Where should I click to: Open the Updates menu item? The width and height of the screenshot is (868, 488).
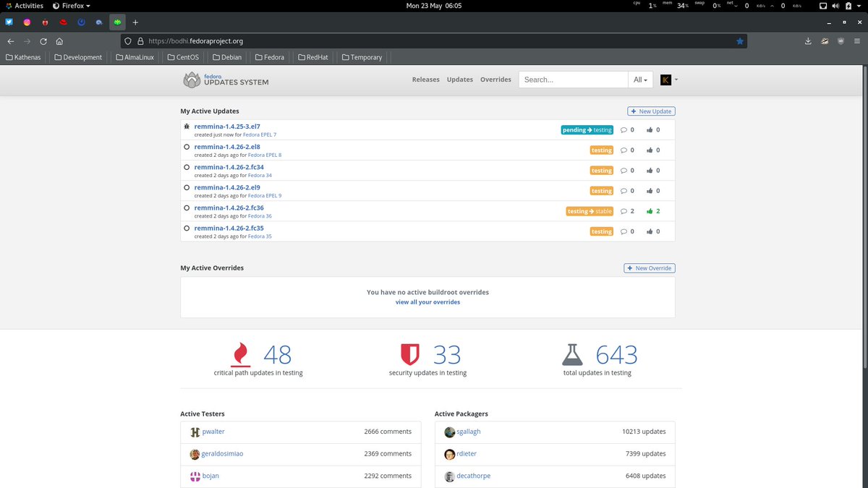pos(459,80)
